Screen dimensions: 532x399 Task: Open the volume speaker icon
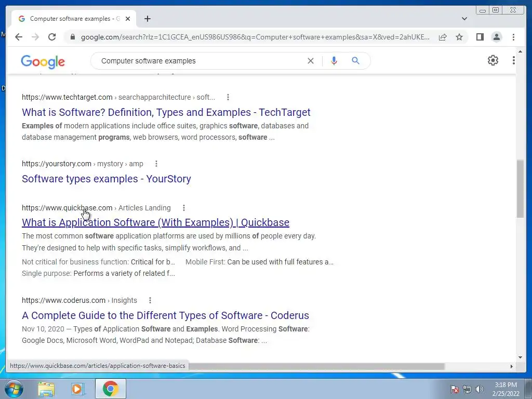[480, 389]
